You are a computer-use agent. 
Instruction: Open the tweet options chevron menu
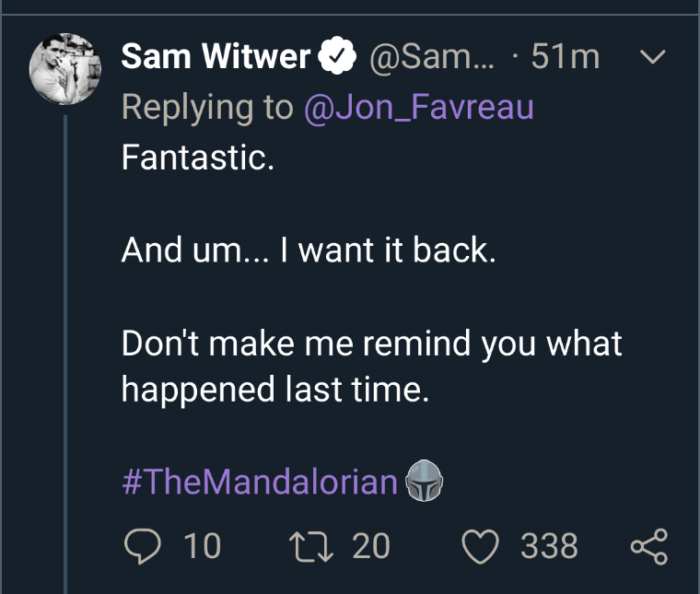pyautogui.click(x=653, y=57)
